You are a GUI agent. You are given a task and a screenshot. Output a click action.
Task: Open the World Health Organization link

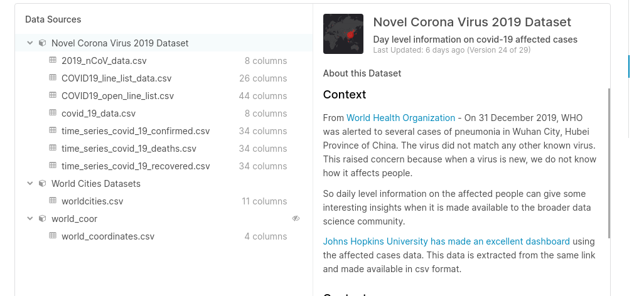(x=400, y=118)
